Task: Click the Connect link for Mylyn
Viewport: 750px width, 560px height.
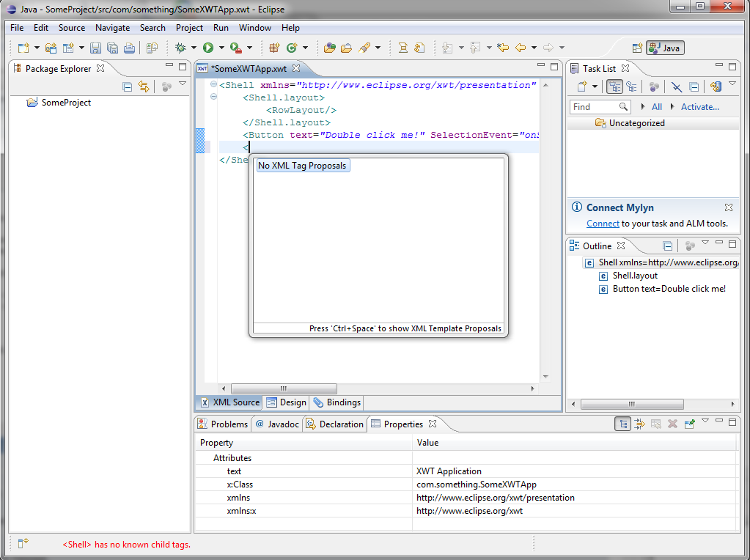Action: click(603, 224)
